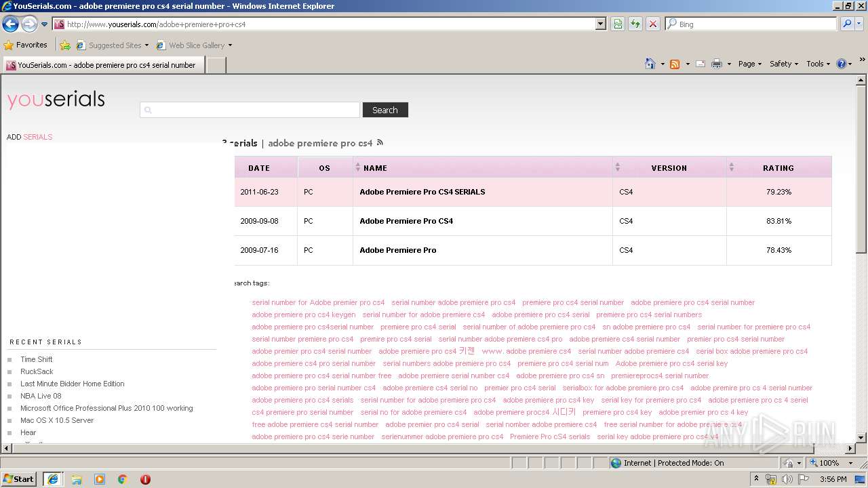Viewport: 868px width, 488px height.
Task: Click the youserials site logo
Action: click(56, 100)
